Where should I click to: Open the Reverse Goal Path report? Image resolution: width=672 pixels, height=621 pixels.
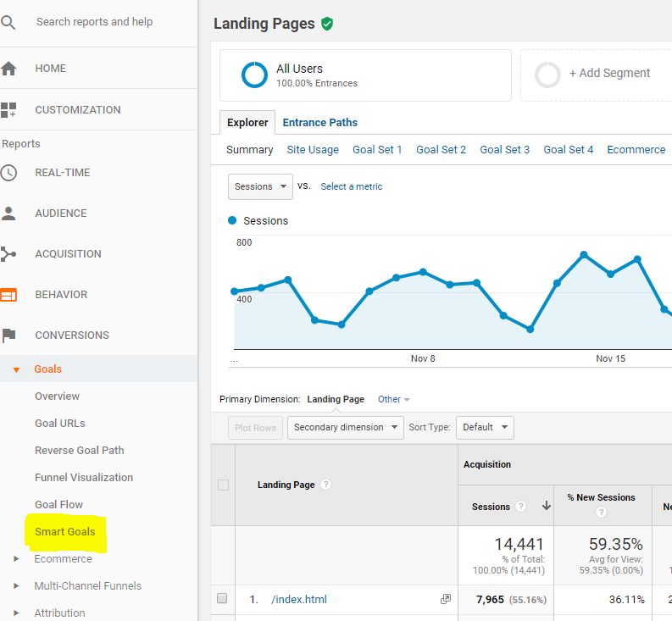tap(80, 451)
